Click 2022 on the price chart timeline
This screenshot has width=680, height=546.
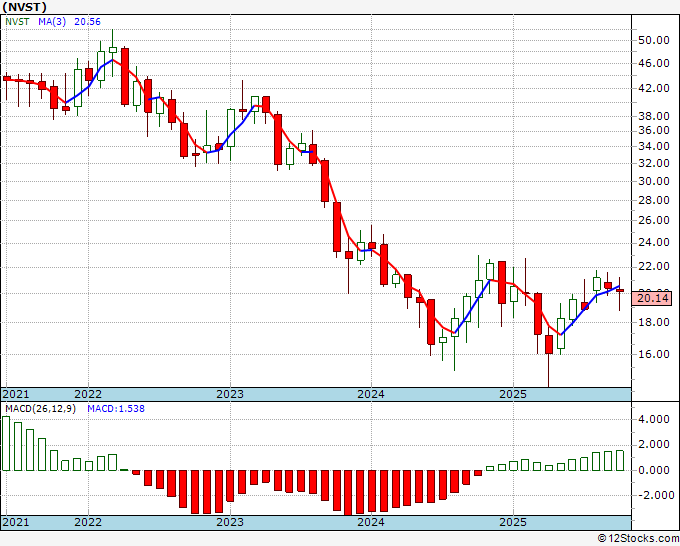[88, 394]
